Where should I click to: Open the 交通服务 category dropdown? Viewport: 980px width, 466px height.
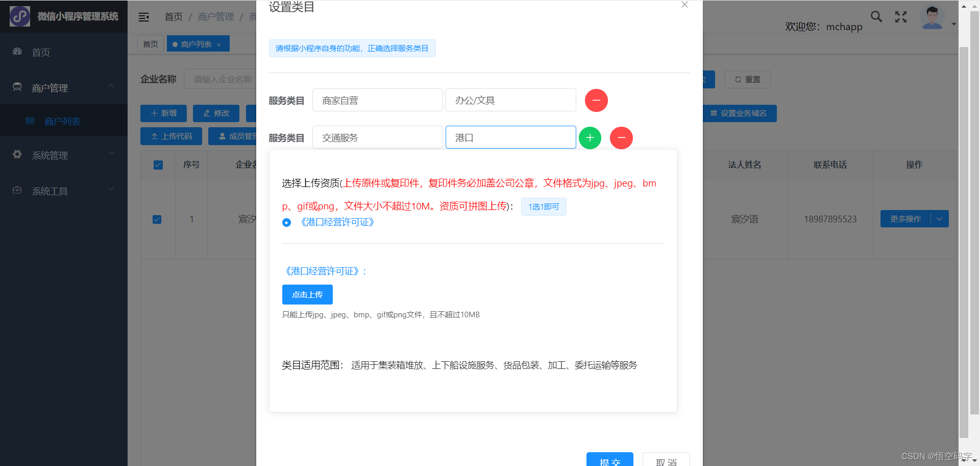pos(378,137)
